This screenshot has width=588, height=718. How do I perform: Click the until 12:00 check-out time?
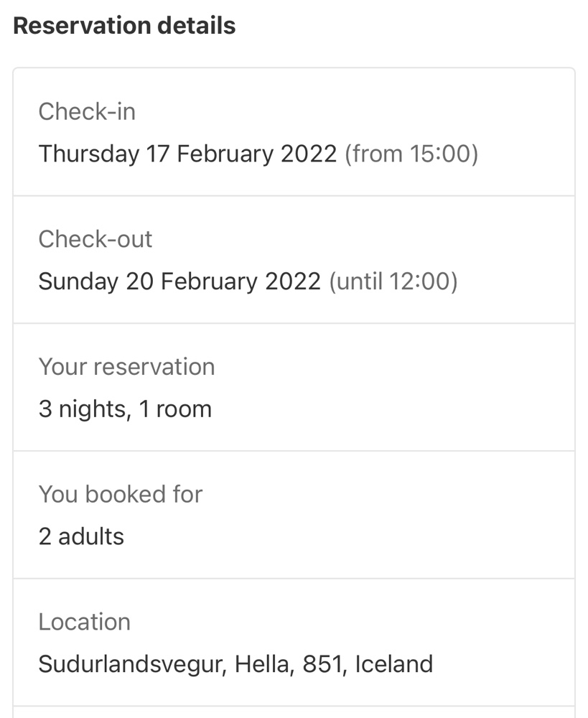(x=393, y=281)
